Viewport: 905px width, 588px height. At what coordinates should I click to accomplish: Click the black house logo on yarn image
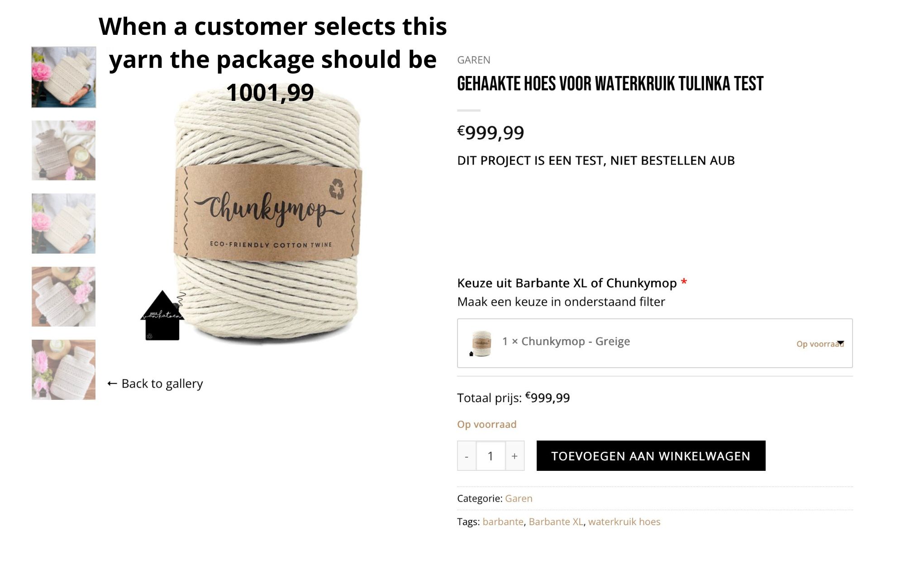[x=162, y=317]
